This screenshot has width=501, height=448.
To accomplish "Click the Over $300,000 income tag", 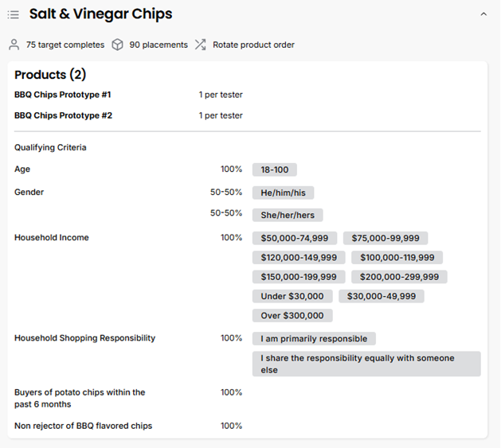I will point(292,316).
